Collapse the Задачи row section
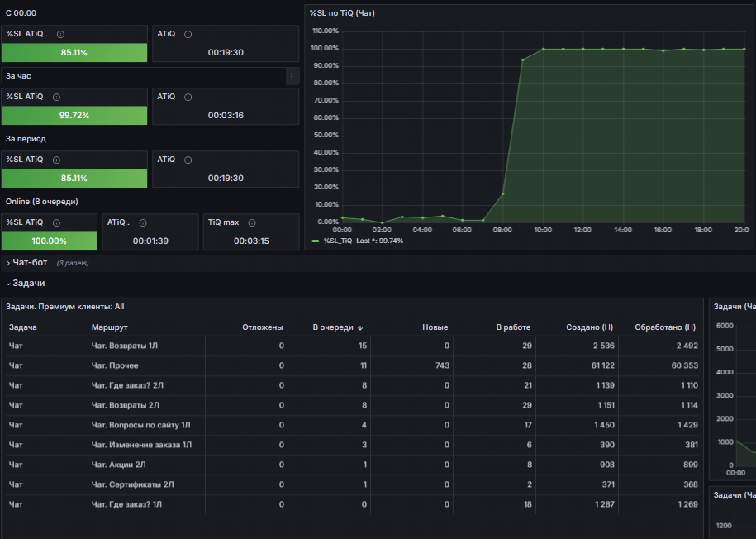This screenshot has width=756, height=539. [x=28, y=284]
